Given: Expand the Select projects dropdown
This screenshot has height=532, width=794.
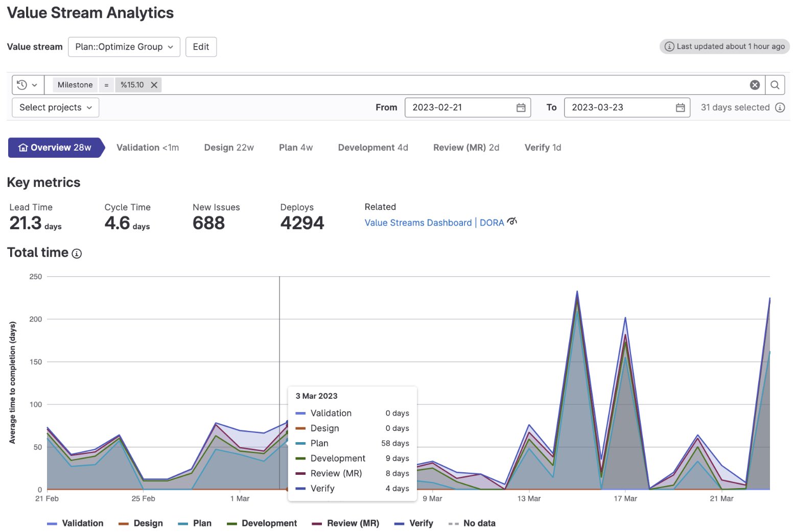Looking at the screenshot, I should 55,107.
